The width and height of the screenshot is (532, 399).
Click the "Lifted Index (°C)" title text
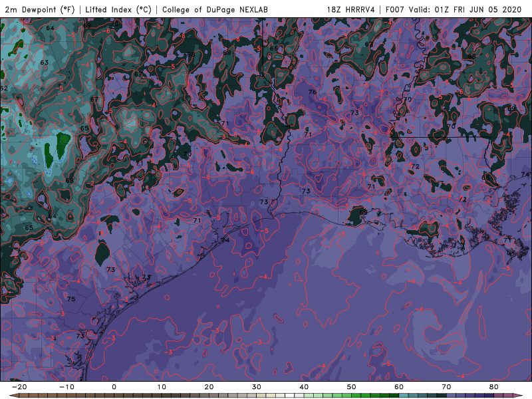(x=118, y=9)
